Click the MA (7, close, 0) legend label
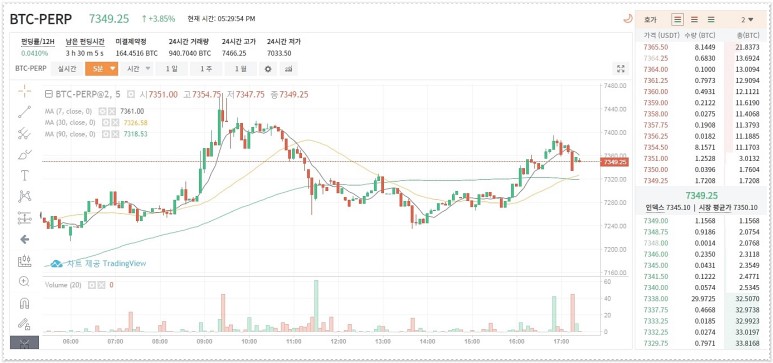Viewport: 773px width, 363px height. tap(69, 111)
